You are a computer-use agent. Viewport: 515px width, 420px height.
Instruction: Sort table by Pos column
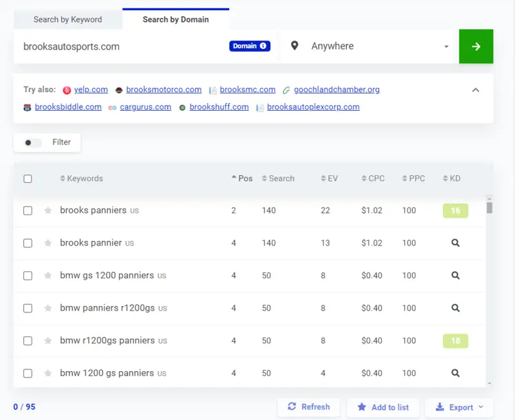tap(242, 178)
